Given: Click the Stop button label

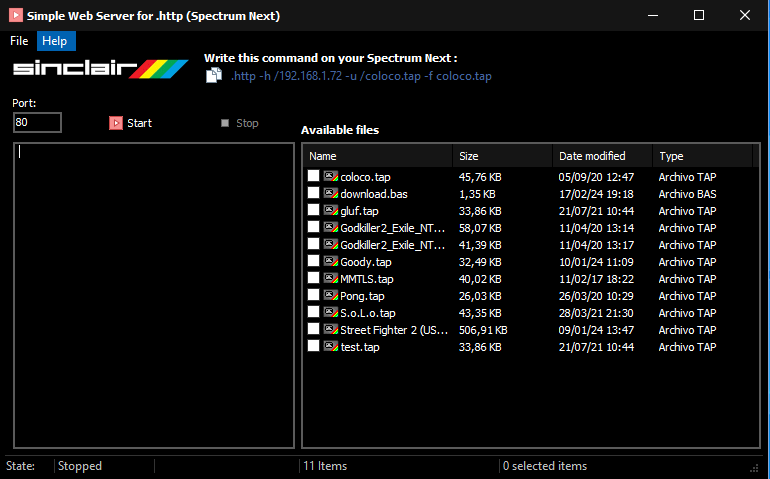Looking at the screenshot, I should 247,123.
